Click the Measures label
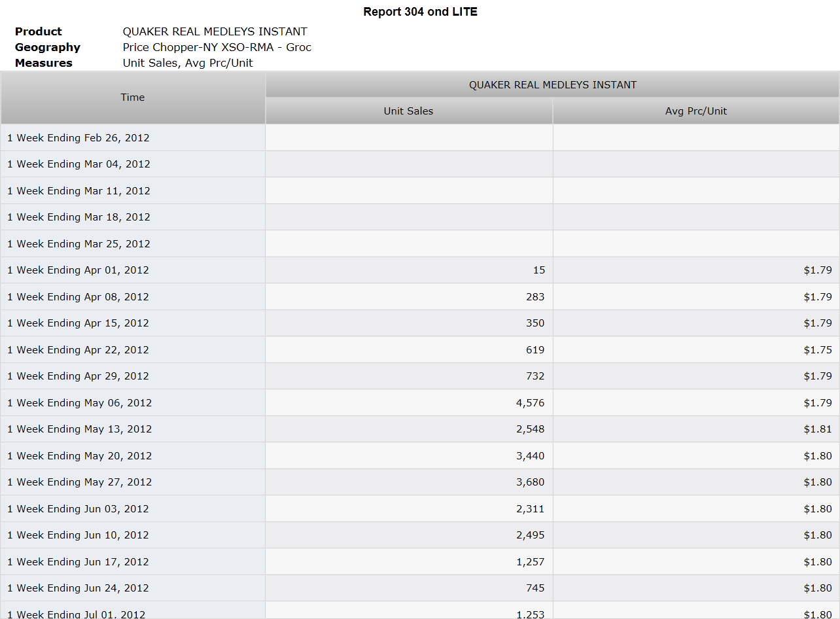 click(44, 63)
